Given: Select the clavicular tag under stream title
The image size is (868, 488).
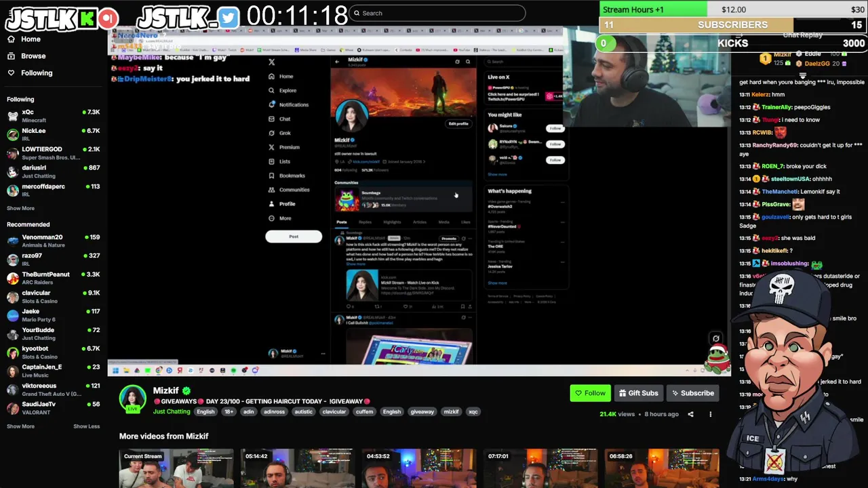Looking at the screenshot, I should [334, 411].
